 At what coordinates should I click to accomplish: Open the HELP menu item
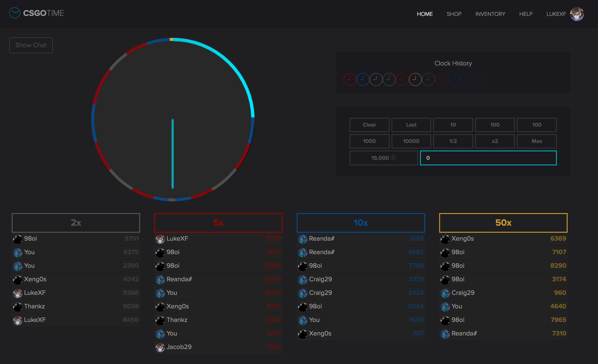tap(526, 14)
